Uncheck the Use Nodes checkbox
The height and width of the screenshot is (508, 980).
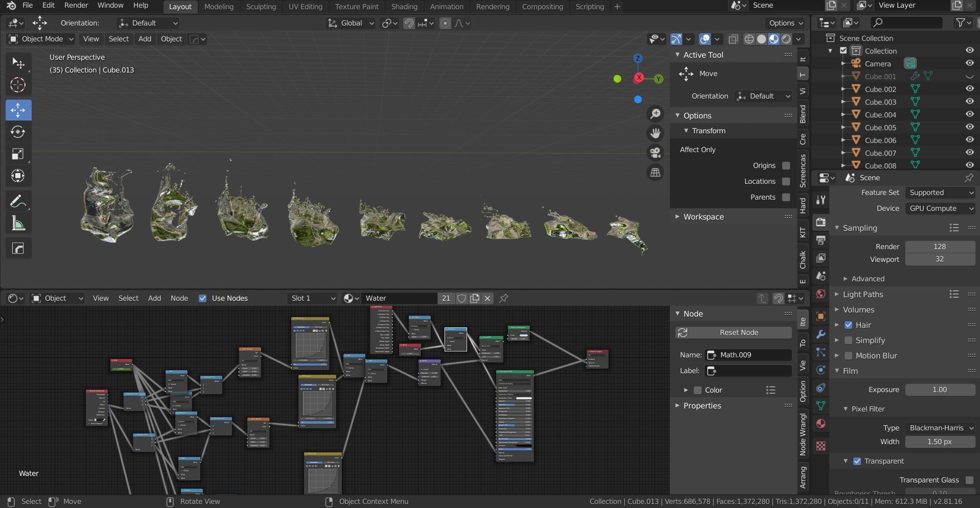[203, 298]
